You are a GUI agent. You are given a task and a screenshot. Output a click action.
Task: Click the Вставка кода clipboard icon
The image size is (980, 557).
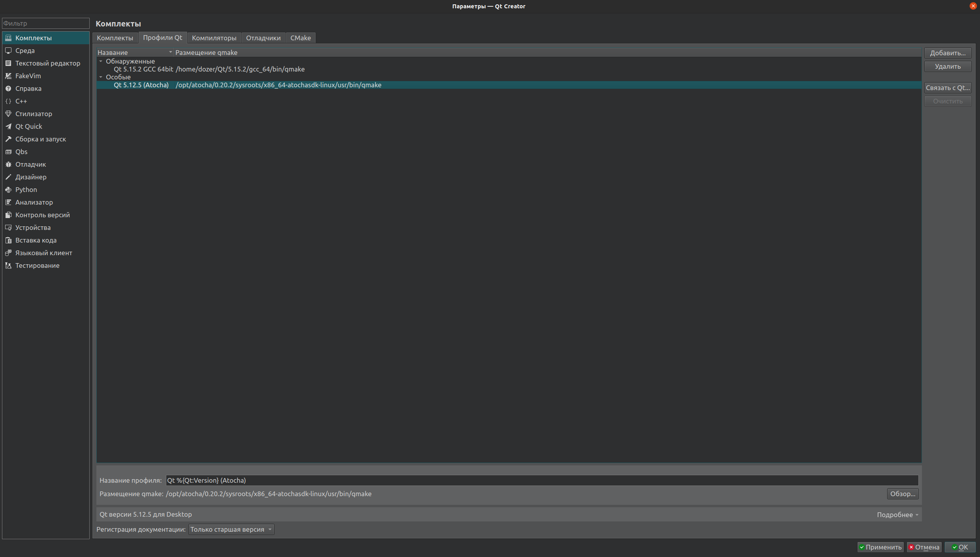[8, 240]
